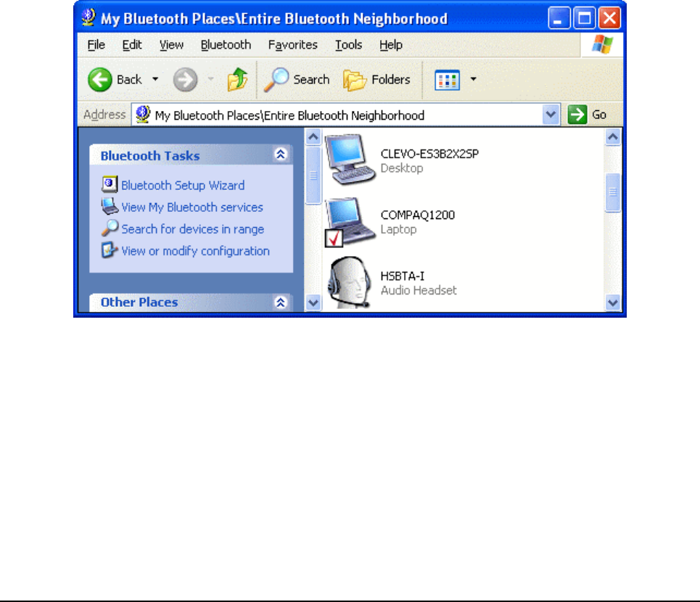Click the COMPAQ1200 laptop icon
This screenshot has height=602, width=700.
pyautogui.click(x=350, y=221)
